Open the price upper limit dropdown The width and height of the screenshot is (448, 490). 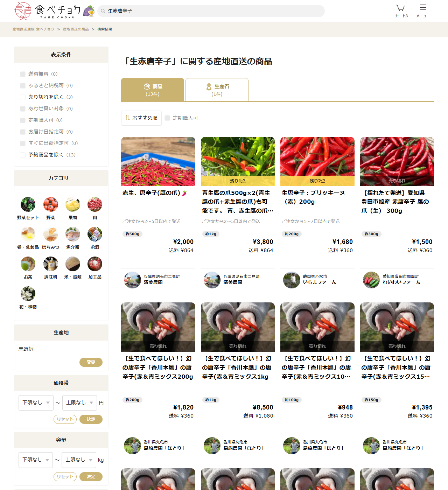(x=80, y=403)
